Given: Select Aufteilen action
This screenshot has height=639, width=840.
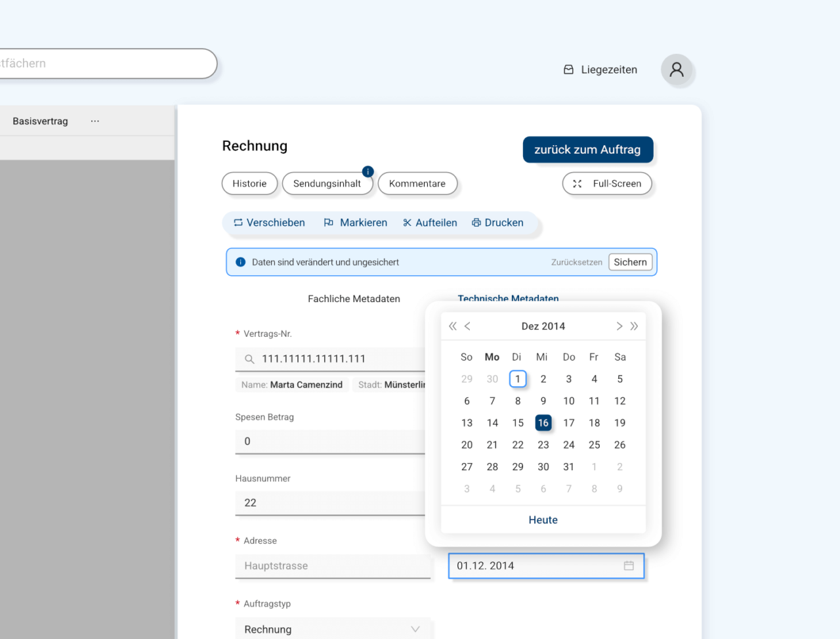Looking at the screenshot, I should [430, 223].
